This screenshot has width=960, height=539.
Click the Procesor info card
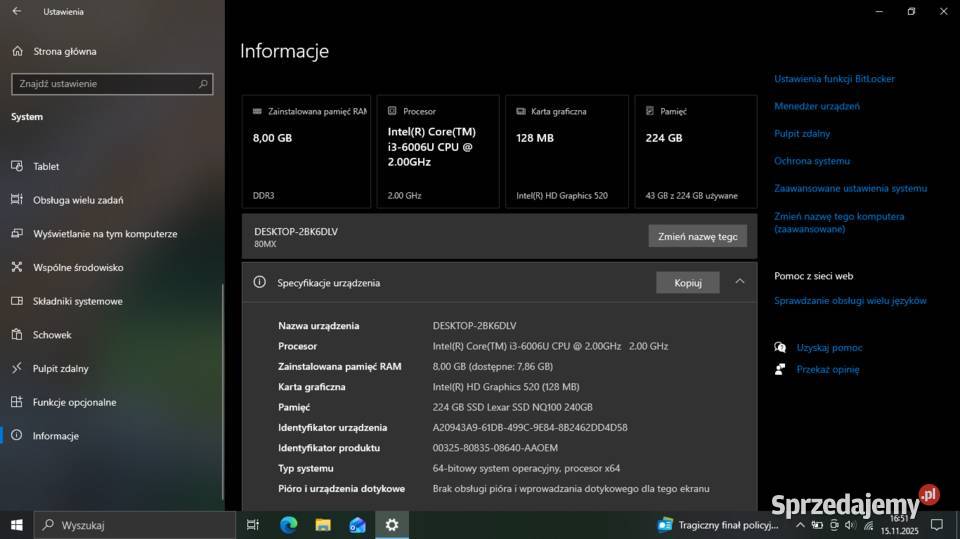coord(438,151)
